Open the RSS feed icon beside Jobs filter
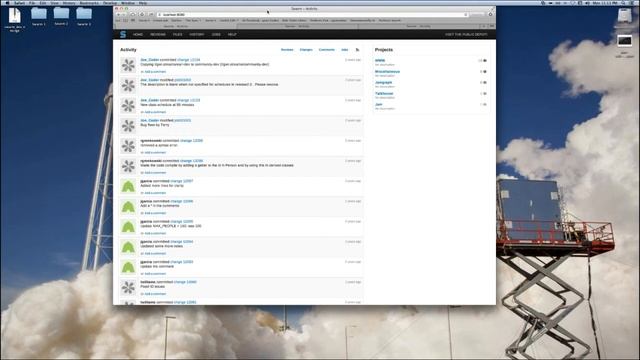The height and width of the screenshot is (360, 640). [357, 50]
